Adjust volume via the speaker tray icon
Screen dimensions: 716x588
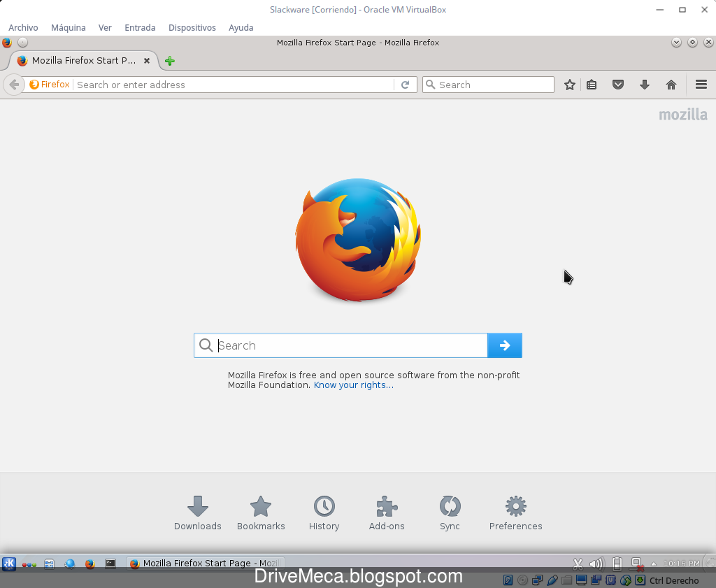coord(596,564)
